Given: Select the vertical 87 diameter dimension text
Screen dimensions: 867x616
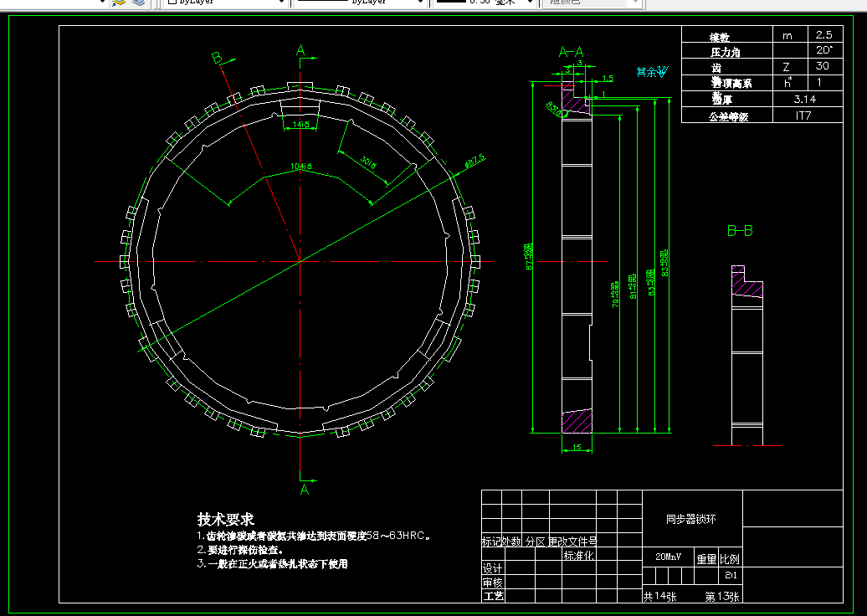Looking at the screenshot, I should tap(530, 257).
